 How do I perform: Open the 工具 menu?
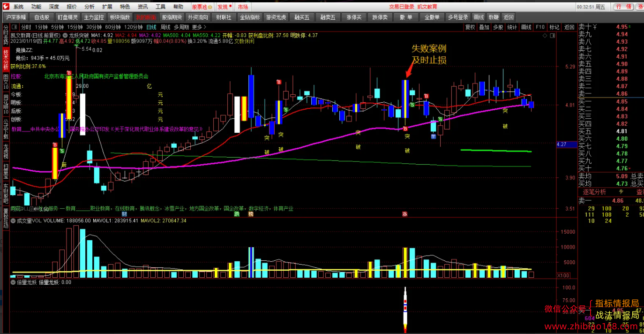coord(160,7)
